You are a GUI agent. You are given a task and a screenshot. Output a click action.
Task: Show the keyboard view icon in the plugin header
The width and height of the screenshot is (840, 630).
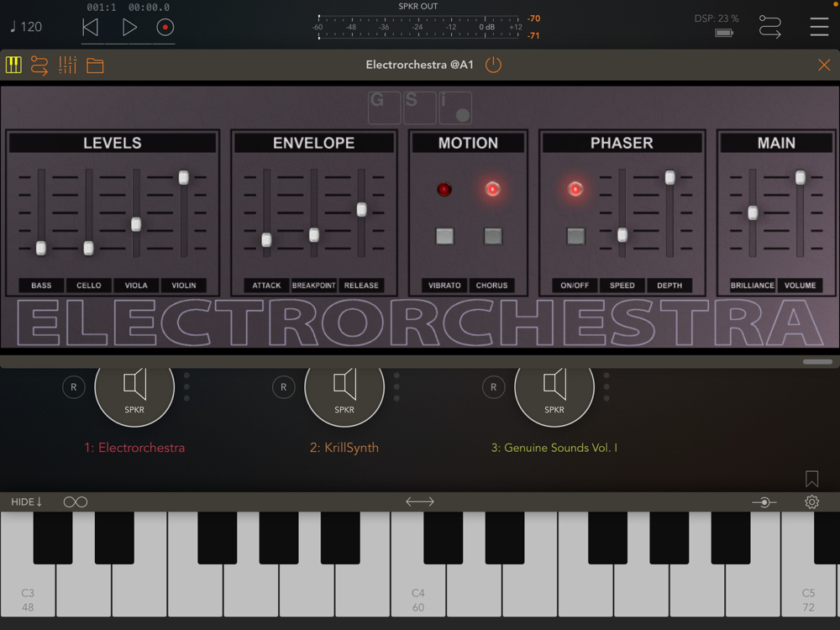[14, 66]
